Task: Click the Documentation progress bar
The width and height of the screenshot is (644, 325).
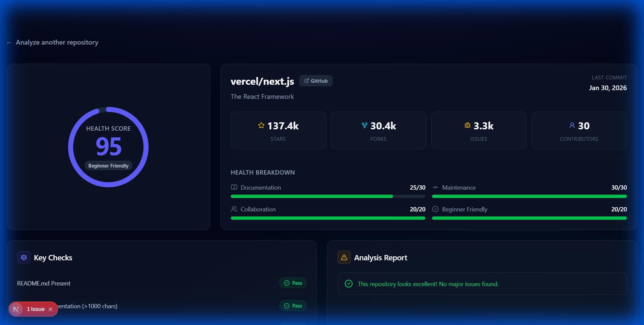Action: click(328, 196)
